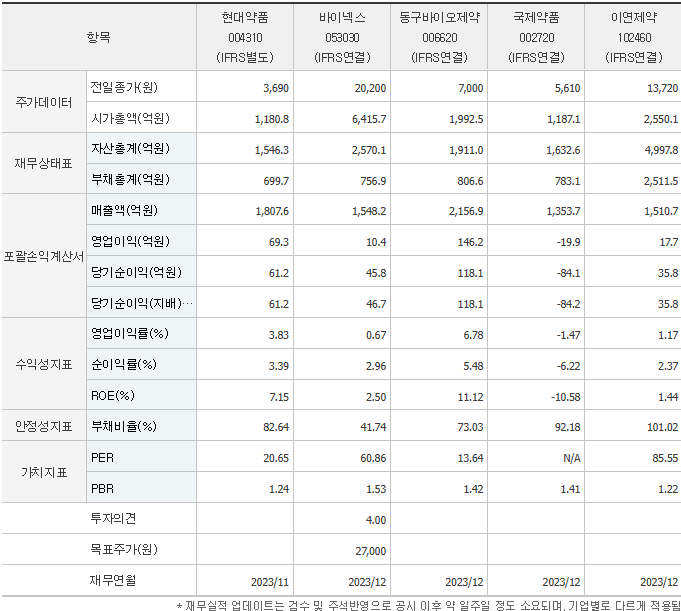
Task: Click PBR value 1.41
Action: (x=570, y=489)
